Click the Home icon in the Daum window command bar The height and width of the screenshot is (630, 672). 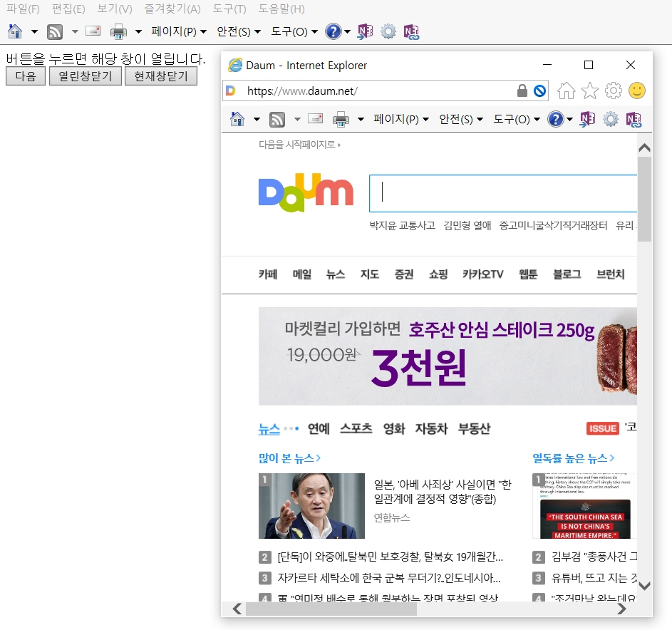click(x=237, y=119)
